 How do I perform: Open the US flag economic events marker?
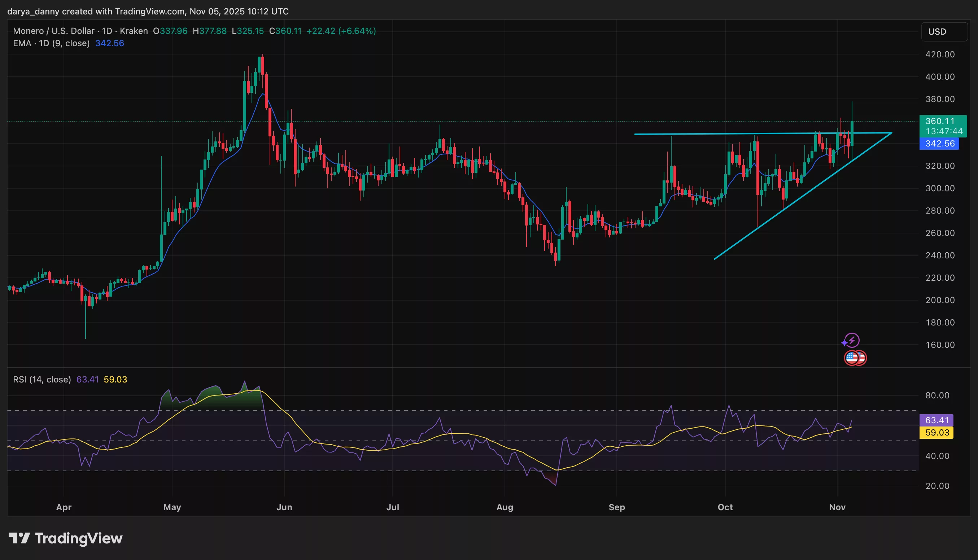tap(851, 358)
